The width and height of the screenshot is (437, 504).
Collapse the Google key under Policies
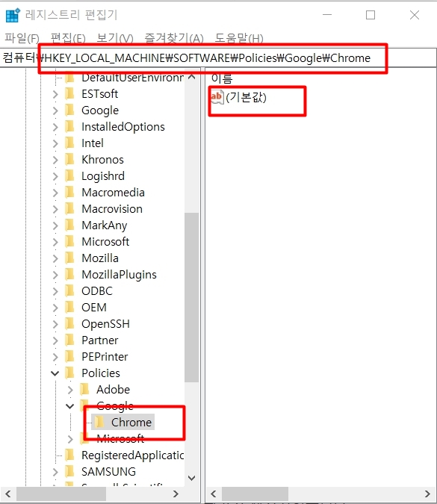(69, 406)
